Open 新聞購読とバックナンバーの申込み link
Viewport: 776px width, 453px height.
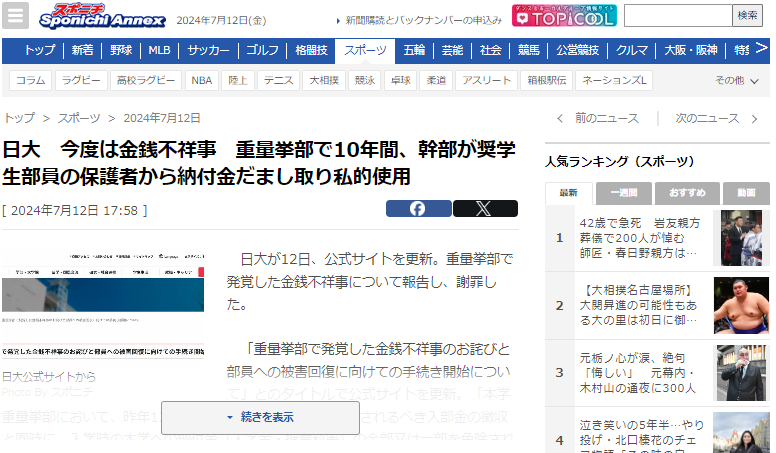[x=423, y=20]
